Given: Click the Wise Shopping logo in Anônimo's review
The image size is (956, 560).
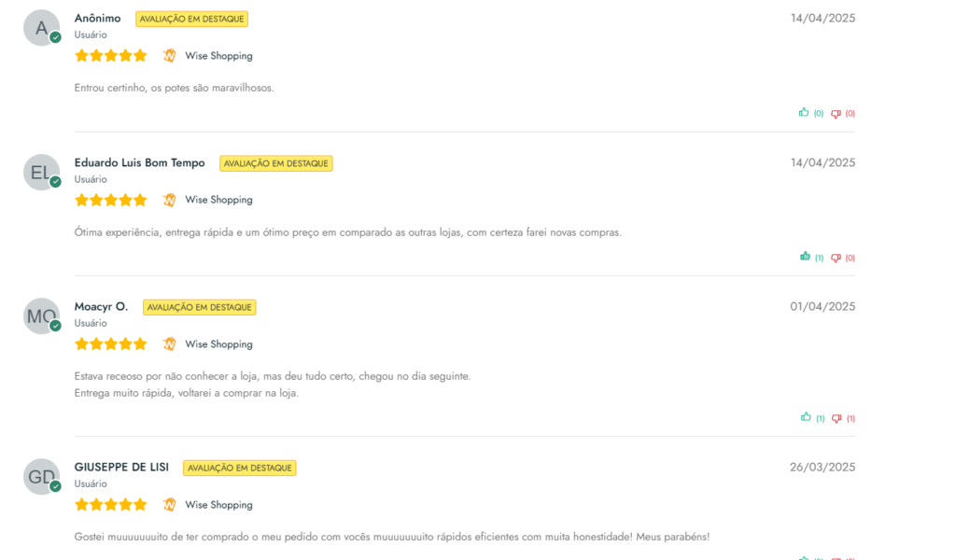Looking at the screenshot, I should [x=170, y=55].
